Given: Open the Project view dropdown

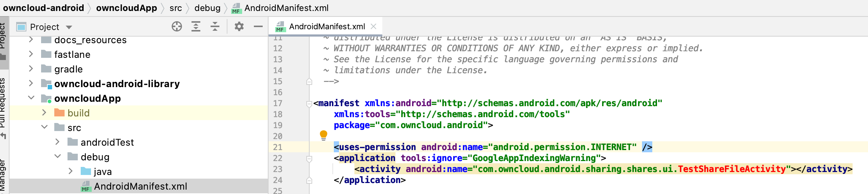Looking at the screenshot, I should click(x=69, y=27).
